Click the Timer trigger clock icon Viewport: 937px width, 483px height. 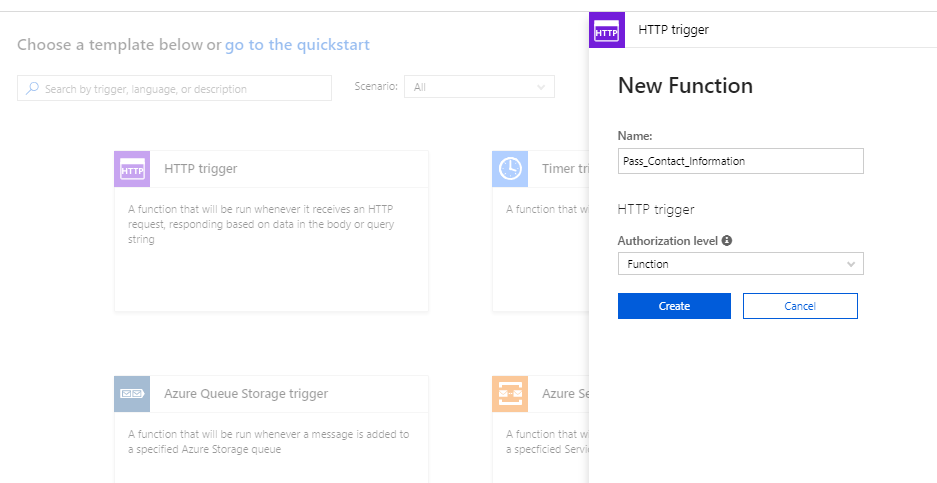coord(510,169)
